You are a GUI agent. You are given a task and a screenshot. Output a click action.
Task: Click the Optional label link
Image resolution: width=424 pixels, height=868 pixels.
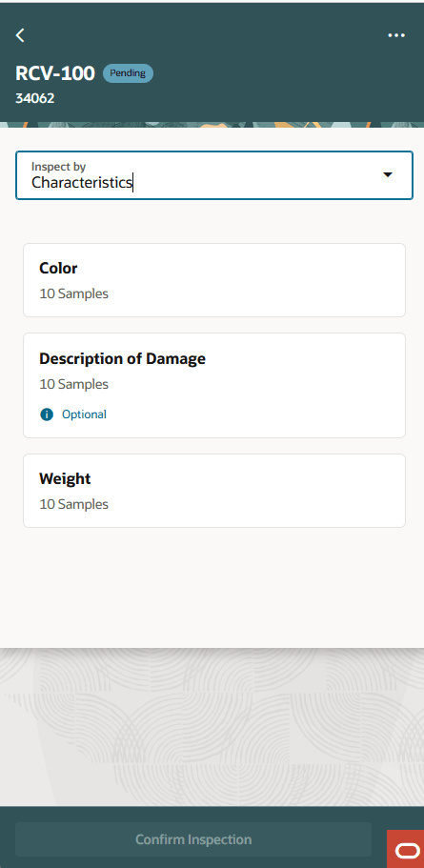(x=84, y=414)
